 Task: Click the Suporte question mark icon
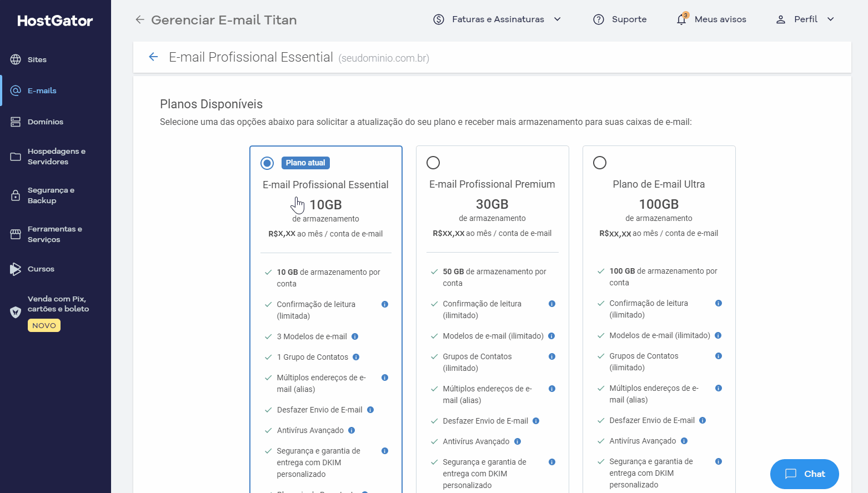point(599,19)
